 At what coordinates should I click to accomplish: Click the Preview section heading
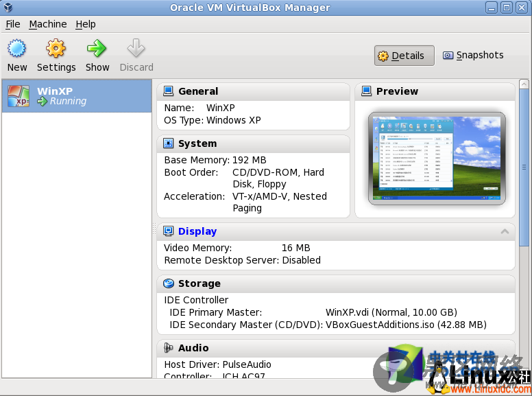(x=397, y=91)
